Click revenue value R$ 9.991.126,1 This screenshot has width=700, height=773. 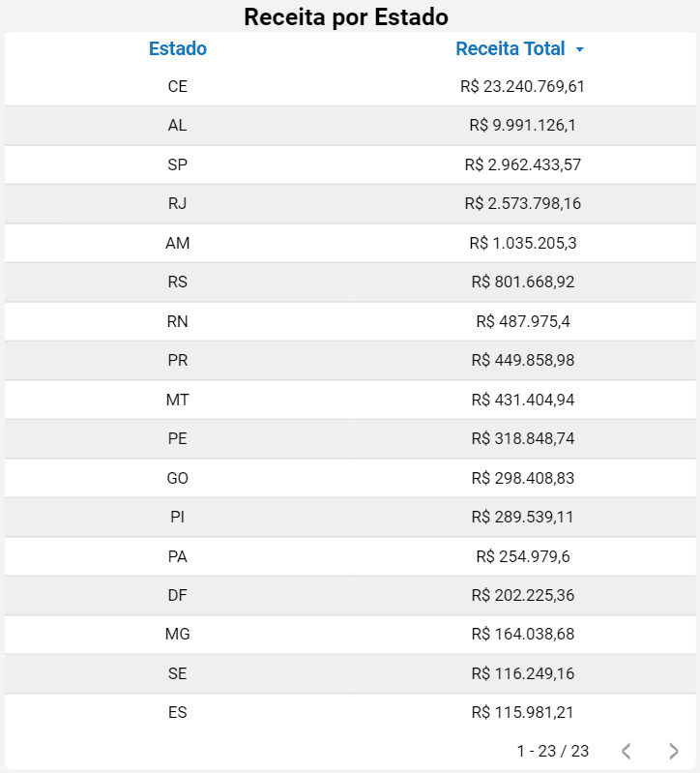[523, 125]
